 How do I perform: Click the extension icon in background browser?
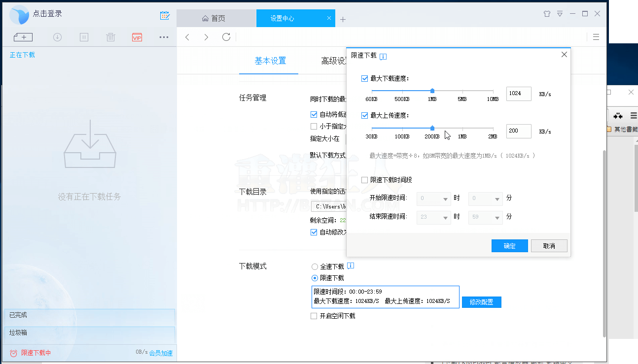pyautogui.click(x=618, y=116)
